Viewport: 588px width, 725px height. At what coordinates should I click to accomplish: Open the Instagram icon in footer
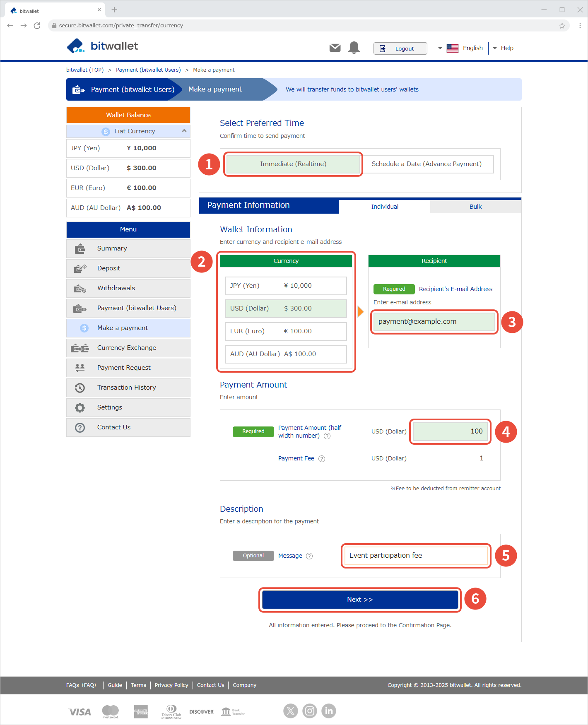coord(310,711)
